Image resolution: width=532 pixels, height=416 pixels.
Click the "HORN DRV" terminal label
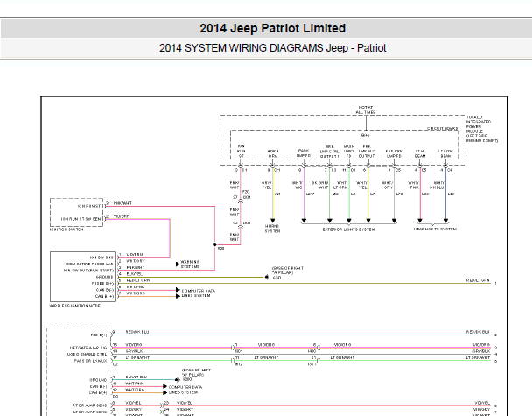(273, 153)
